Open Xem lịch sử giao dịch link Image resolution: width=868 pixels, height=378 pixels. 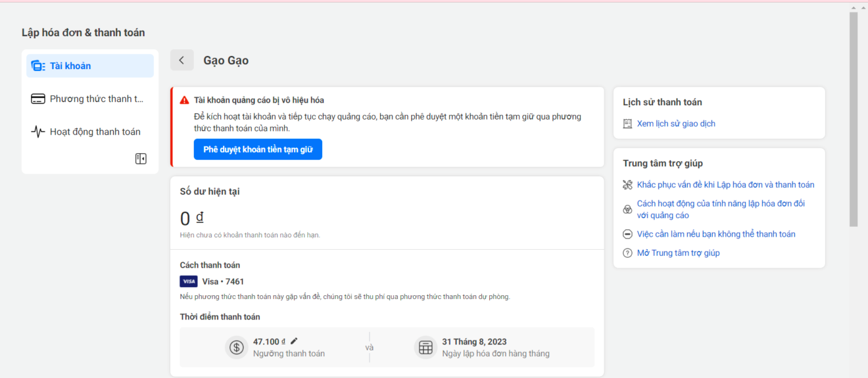coord(676,124)
